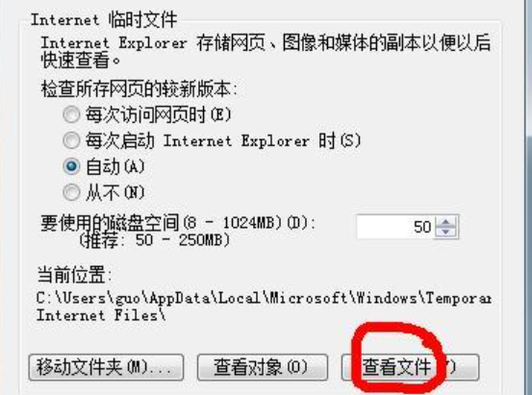Image resolution: width=532 pixels, height=395 pixels.
Task: Choose the 自动(A) radio option
Action: tap(71, 166)
